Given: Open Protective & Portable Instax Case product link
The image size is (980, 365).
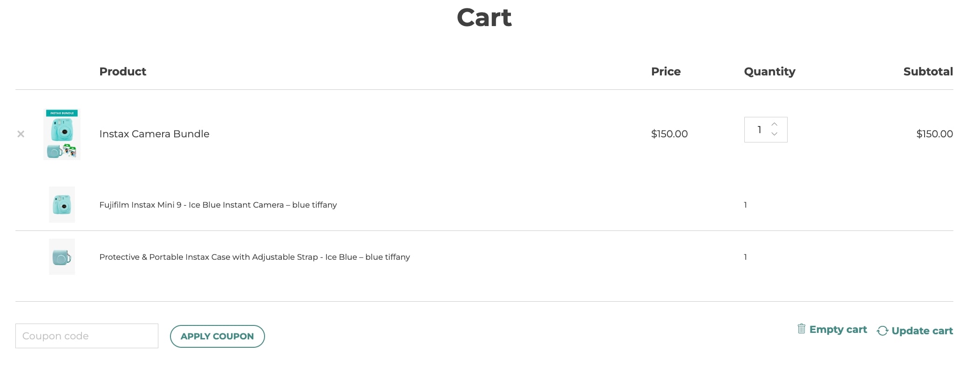Looking at the screenshot, I should [x=255, y=257].
